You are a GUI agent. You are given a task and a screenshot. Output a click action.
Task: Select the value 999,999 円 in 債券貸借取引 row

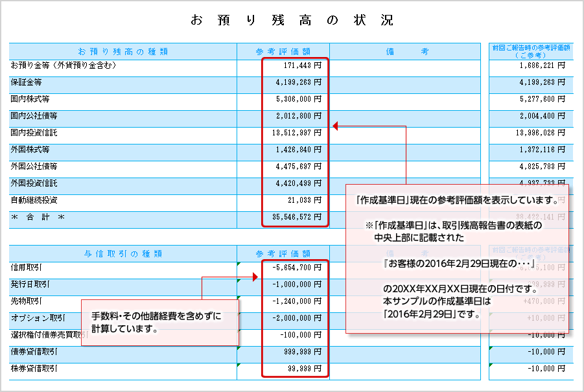(303, 352)
